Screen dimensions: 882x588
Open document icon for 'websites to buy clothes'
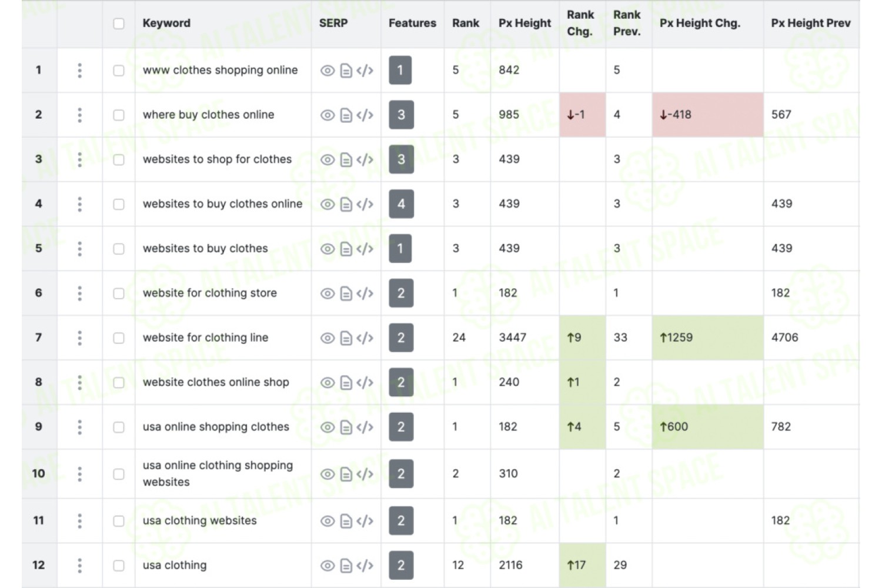click(346, 249)
